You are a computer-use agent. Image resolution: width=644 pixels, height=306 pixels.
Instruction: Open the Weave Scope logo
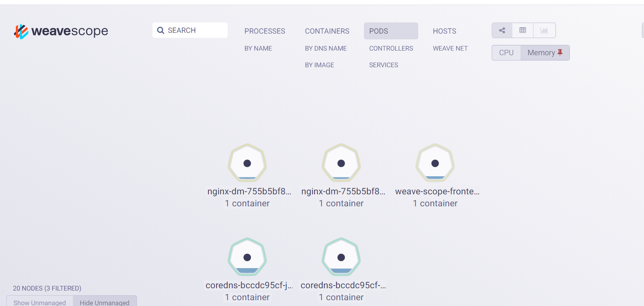tap(61, 31)
